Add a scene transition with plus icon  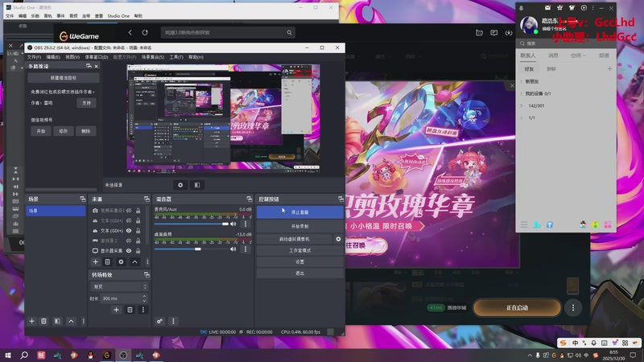coord(116,310)
